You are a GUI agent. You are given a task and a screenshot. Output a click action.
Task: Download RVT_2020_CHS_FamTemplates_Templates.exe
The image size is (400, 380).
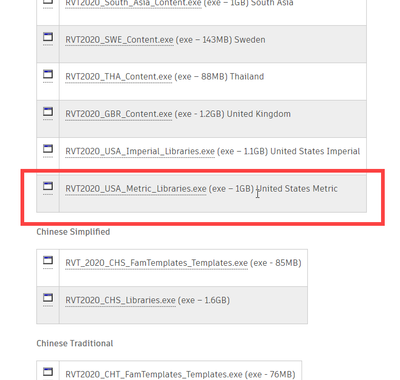pyautogui.click(x=157, y=263)
